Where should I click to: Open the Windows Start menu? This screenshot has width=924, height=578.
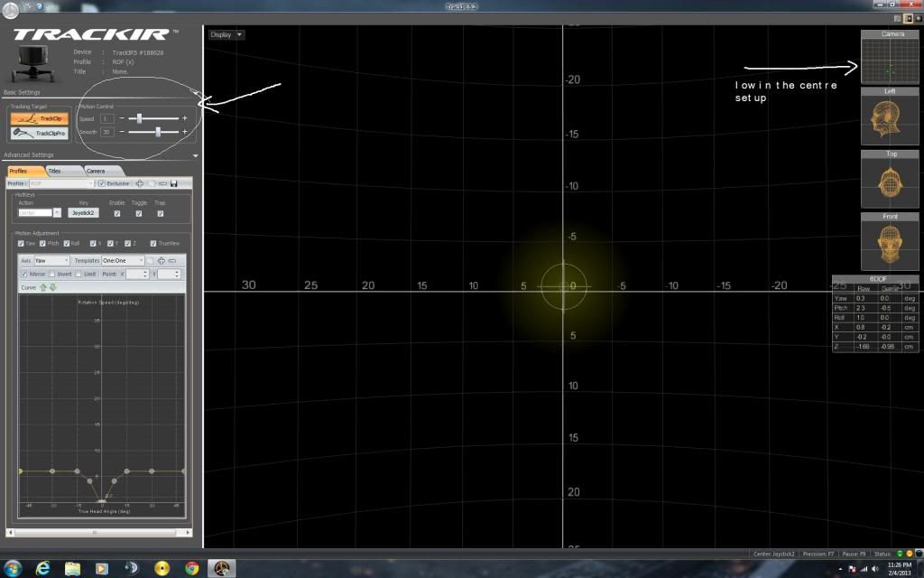[11, 569]
